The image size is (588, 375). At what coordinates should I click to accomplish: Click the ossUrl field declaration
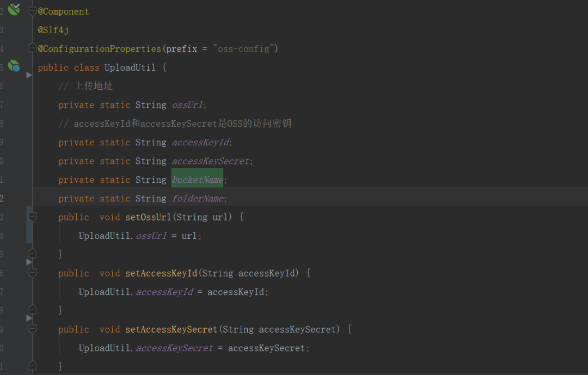[x=187, y=105]
